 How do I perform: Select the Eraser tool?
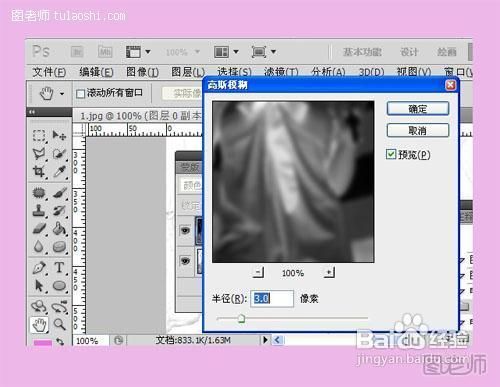(x=39, y=229)
